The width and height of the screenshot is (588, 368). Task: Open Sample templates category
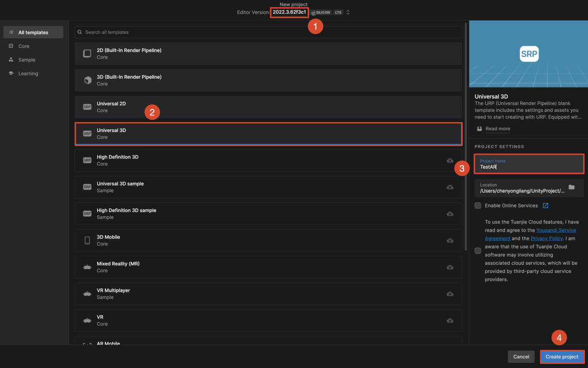click(27, 60)
